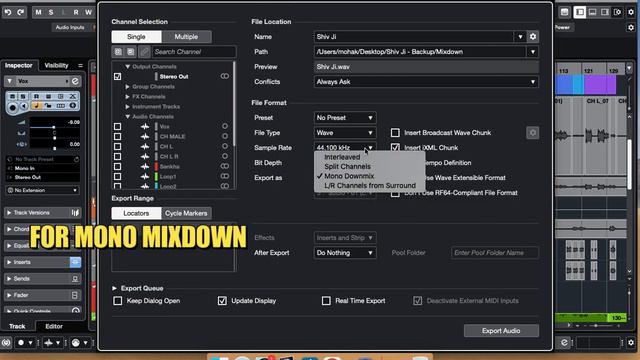Toggle global Mute (M) button in toolbar
The height and width of the screenshot is (360, 640).
tap(38, 12)
